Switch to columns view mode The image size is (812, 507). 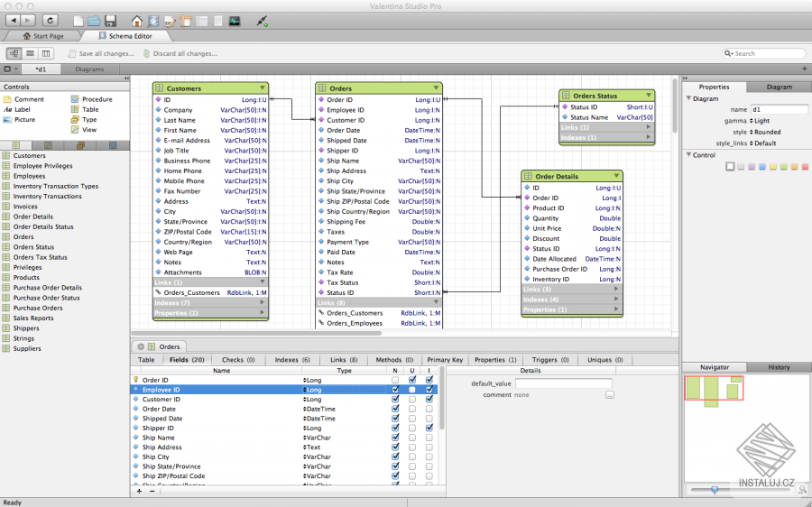[46, 53]
